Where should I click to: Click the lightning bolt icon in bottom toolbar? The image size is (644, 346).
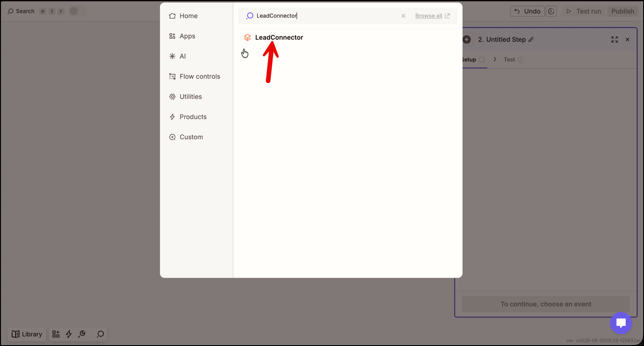click(69, 334)
